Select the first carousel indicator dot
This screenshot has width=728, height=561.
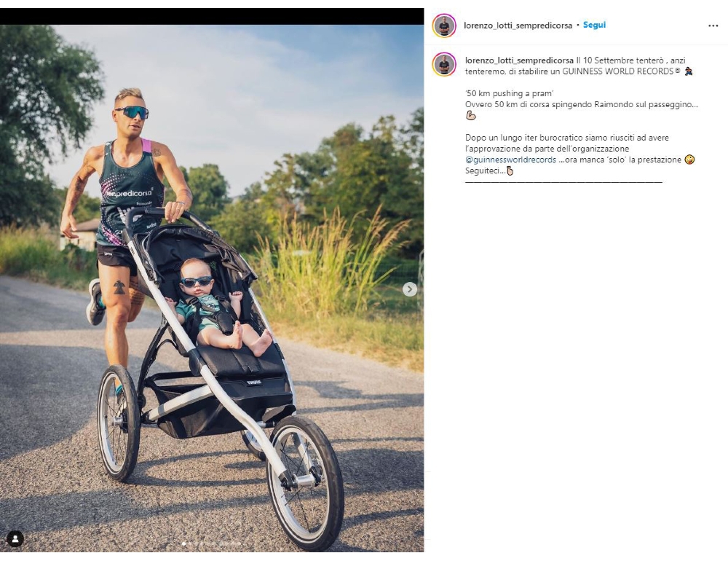point(184,544)
